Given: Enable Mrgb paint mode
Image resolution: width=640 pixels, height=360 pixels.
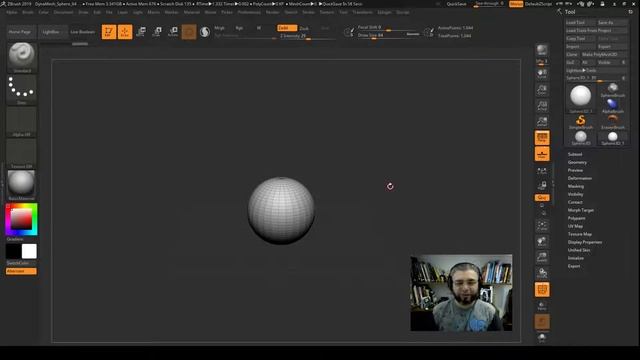Looking at the screenshot, I should [x=219, y=28].
